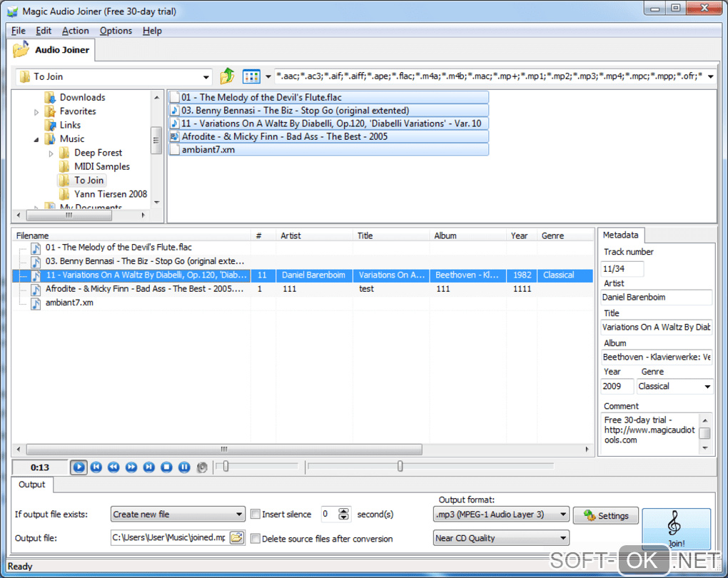Open the 'If output file exists' dropdown
This screenshot has width=728, height=578.
(178, 514)
